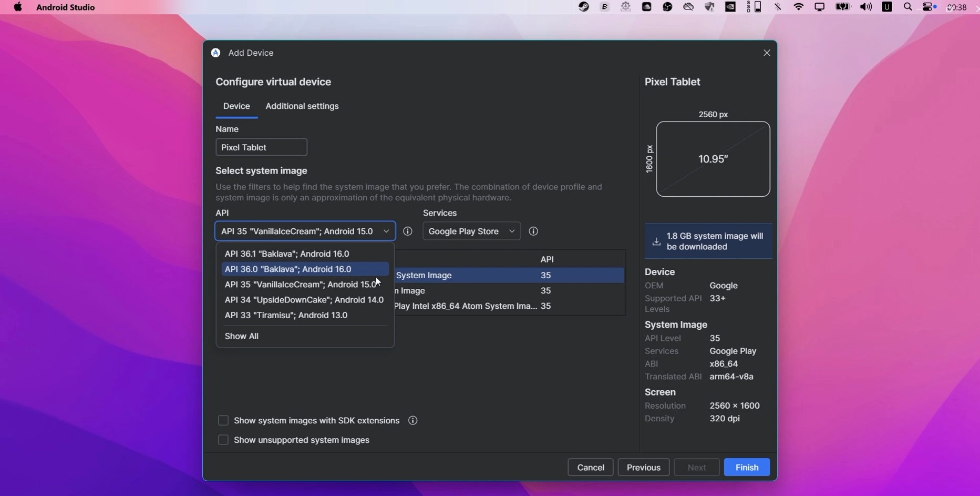Click the download icon in the system image notice
This screenshot has width=980, height=496.
(656, 242)
